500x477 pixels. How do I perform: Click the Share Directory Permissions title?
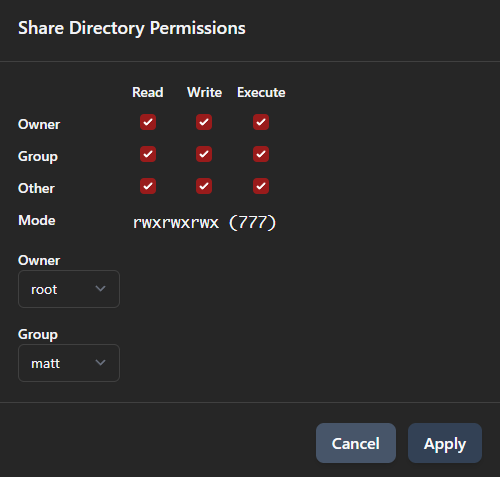coord(132,28)
